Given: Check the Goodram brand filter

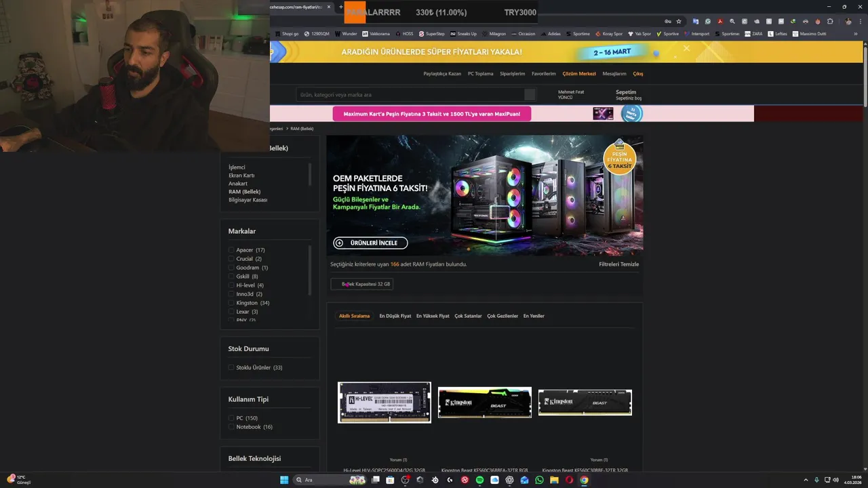Looking at the screenshot, I should tap(231, 268).
